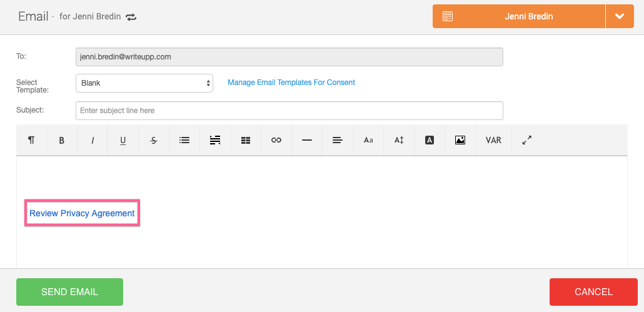
Task: Open the text color picker
Action: pos(430,140)
